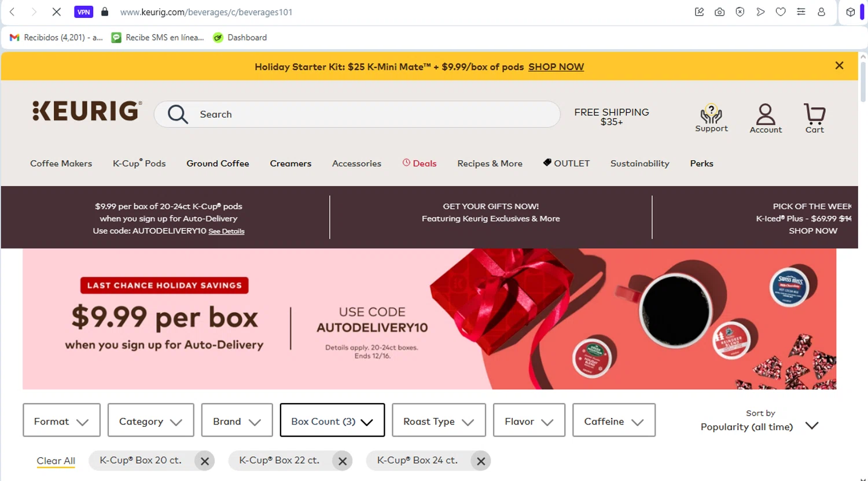868x481 pixels.
Task: Click the edit page pencil icon in address bar
Action: click(x=699, y=12)
